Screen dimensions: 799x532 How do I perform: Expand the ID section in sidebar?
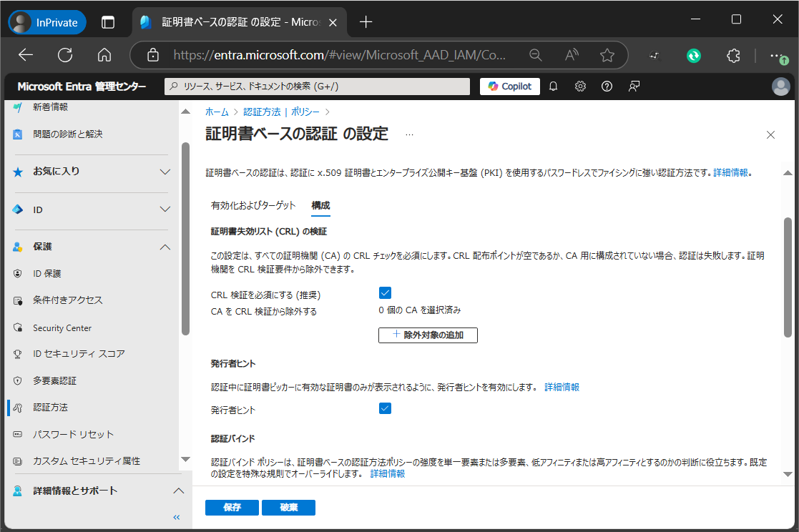(x=165, y=210)
